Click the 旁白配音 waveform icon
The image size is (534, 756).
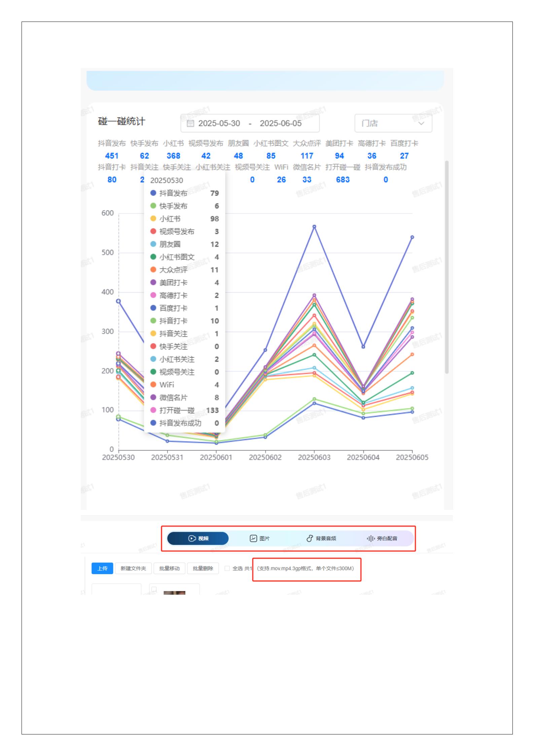click(x=370, y=538)
